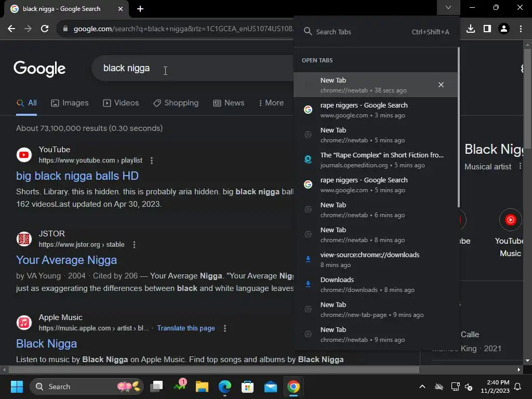
Task: Open the notification bell
Action: tap(518, 387)
